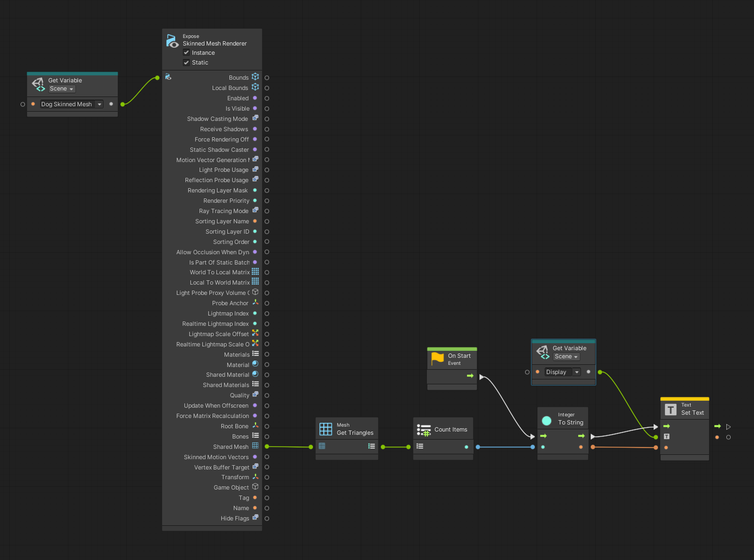Click the Count Items collection input port

tap(408, 447)
